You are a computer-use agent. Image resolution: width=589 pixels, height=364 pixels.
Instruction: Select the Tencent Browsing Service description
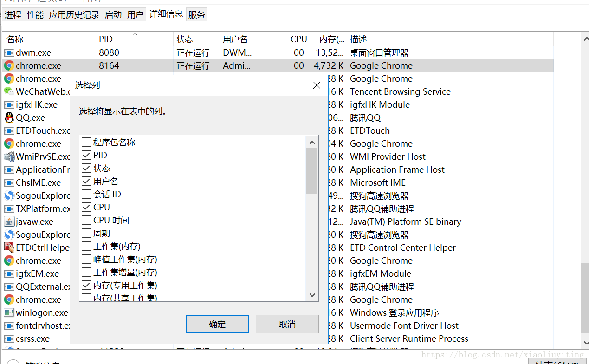400,91
